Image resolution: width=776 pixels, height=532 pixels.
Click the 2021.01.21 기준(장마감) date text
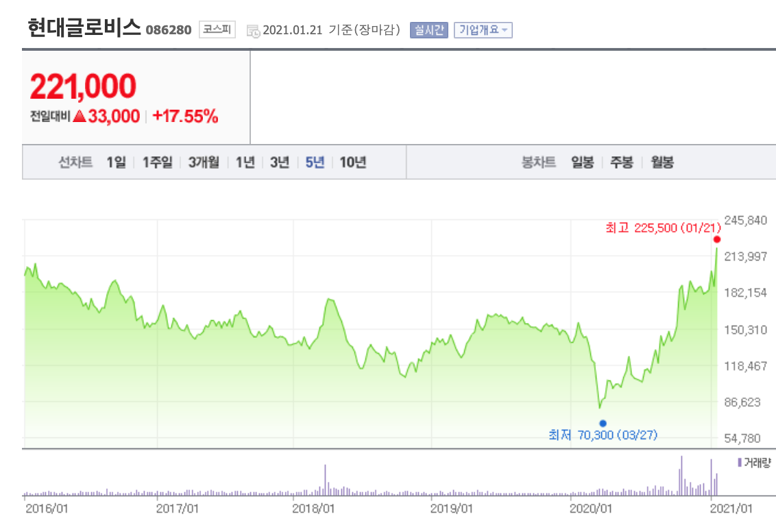pos(331,30)
